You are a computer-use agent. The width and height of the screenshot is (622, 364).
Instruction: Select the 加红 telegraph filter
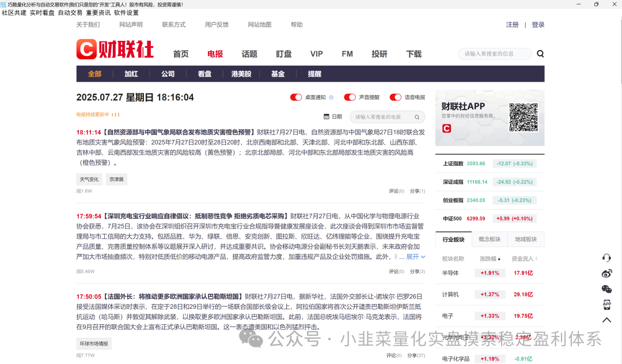[131, 74]
